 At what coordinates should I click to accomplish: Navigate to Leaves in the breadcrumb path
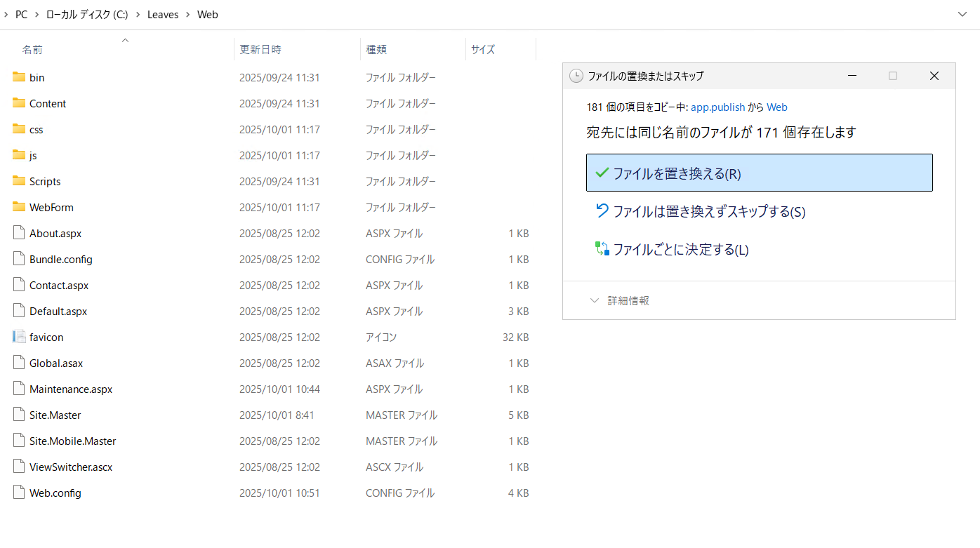[163, 15]
